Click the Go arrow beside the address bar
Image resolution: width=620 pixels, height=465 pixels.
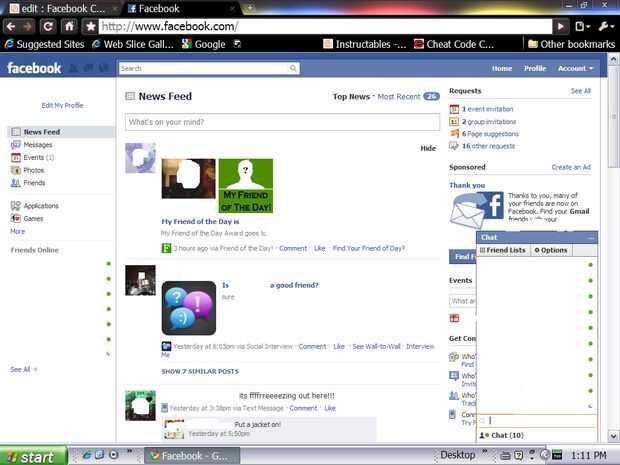560,26
